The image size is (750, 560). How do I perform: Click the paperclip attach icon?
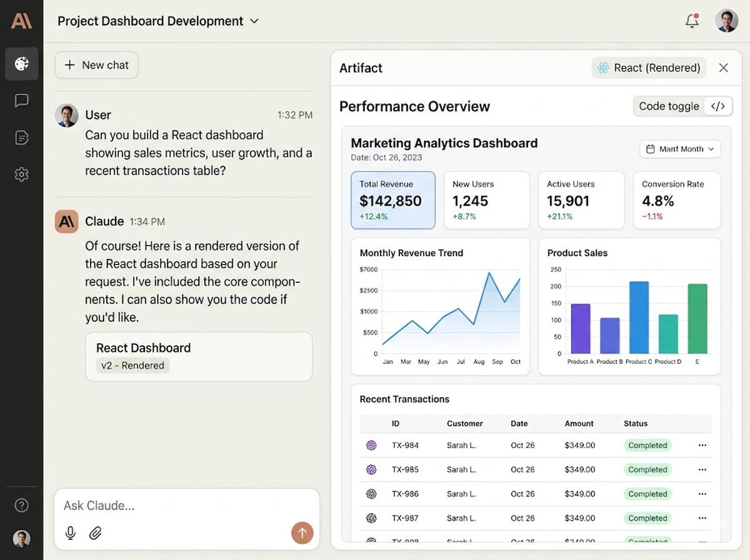point(95,532)
